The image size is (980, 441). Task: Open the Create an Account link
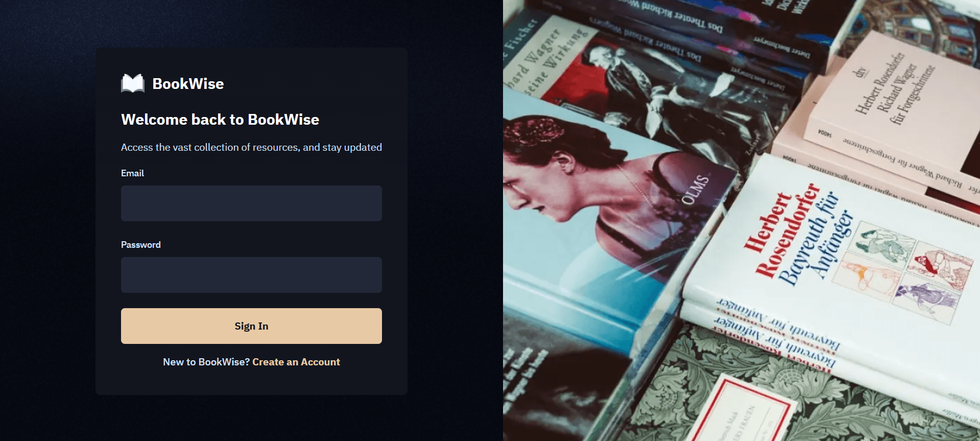(x=296, y=362)
